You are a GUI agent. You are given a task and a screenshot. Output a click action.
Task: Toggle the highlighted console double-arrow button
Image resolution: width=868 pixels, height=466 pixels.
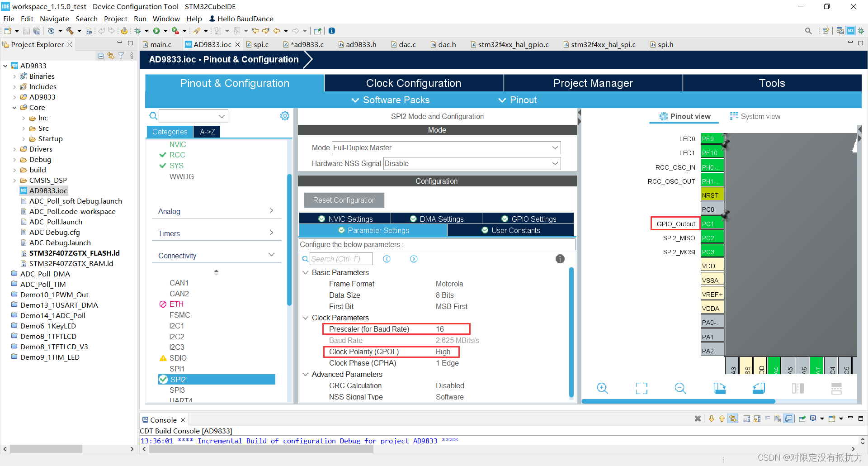[733, 418]
